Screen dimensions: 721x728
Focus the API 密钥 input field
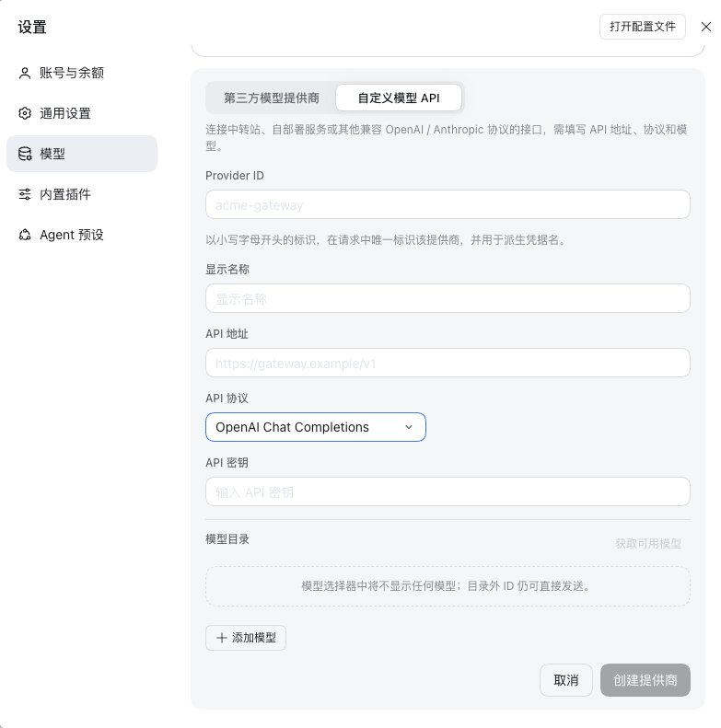448,491
